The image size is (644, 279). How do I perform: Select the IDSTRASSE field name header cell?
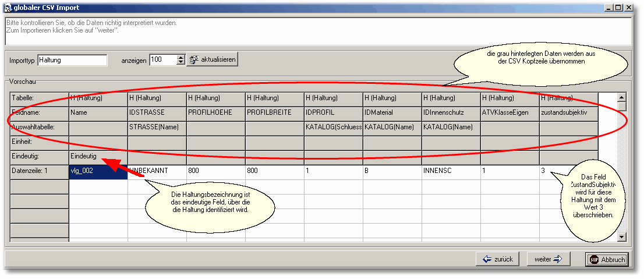pyautogui.click(x=157, y=112)
